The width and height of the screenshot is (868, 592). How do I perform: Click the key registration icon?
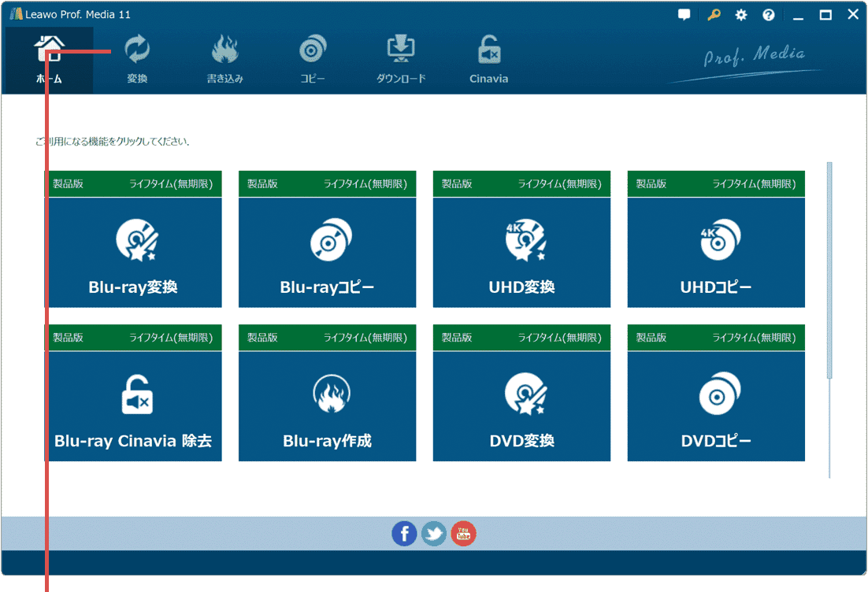coord(714,15)
